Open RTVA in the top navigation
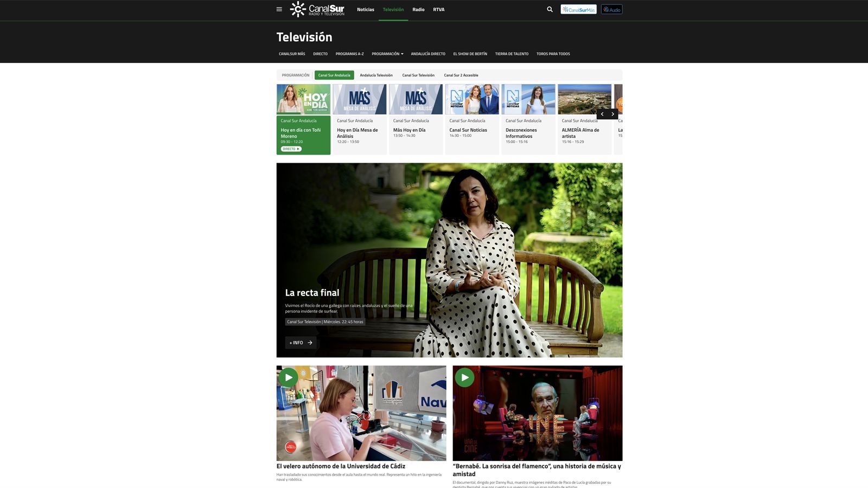The height and width of the screenshot is (488, 868). [x=439, y=9]
